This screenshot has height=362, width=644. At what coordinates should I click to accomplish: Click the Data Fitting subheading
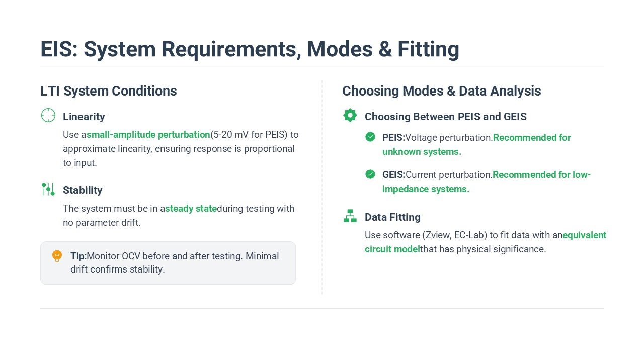[x=392, y=217]
